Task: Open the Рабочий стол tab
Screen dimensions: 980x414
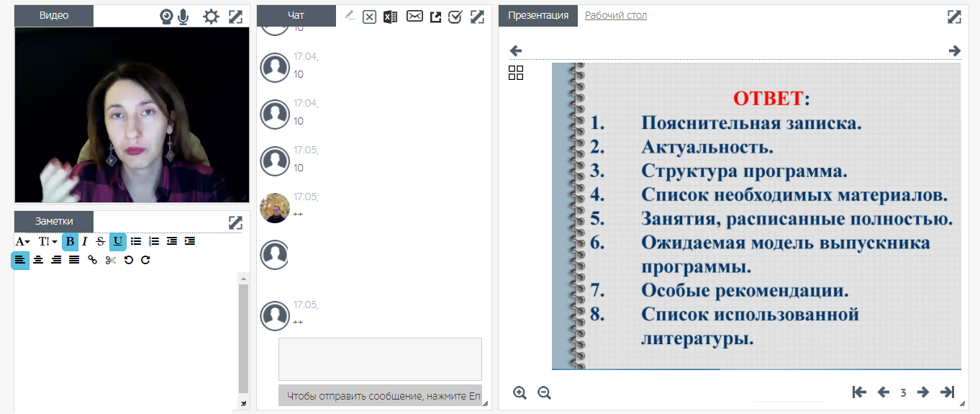Action: tap(615, 15)
